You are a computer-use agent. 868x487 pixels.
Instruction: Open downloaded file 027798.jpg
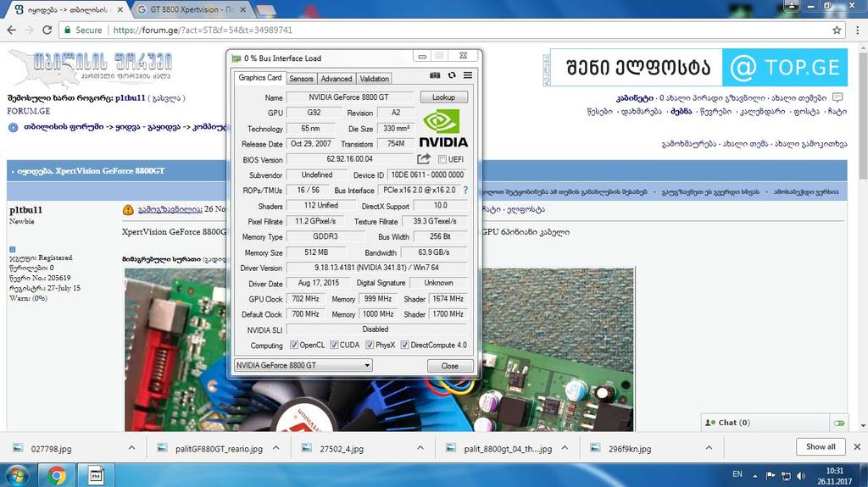pyautogui.click(x=52, y=449)
